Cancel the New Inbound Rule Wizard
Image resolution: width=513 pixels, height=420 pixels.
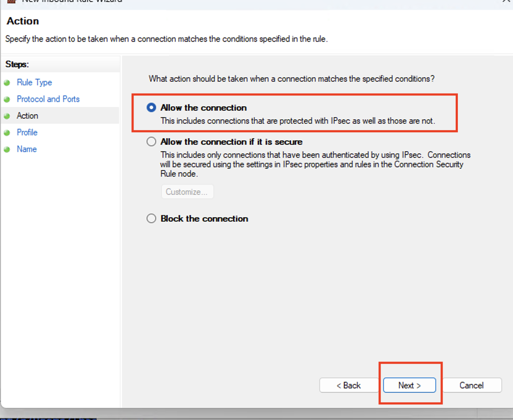point(471,385)
